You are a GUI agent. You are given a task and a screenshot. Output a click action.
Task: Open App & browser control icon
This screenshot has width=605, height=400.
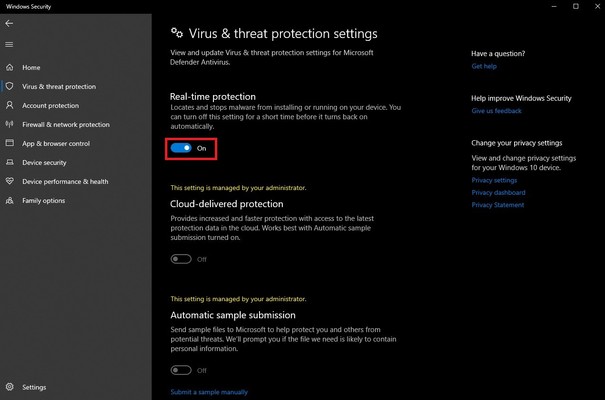(10, 144)
